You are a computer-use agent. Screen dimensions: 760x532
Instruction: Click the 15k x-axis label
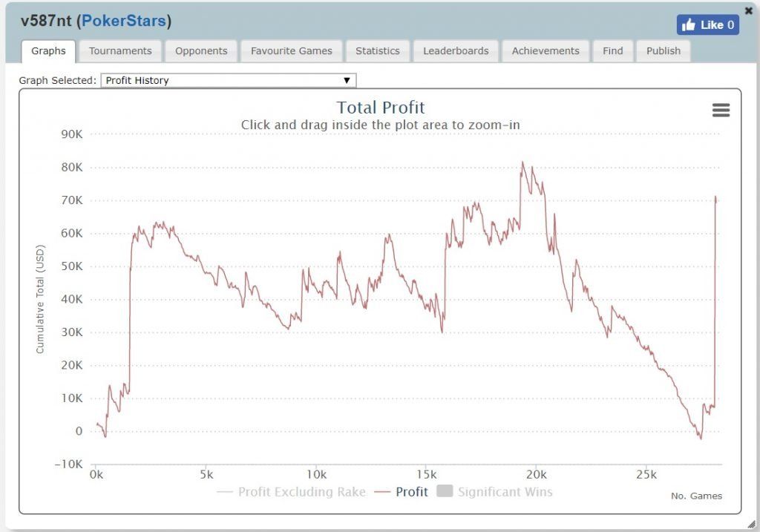(x=427, y=475)
